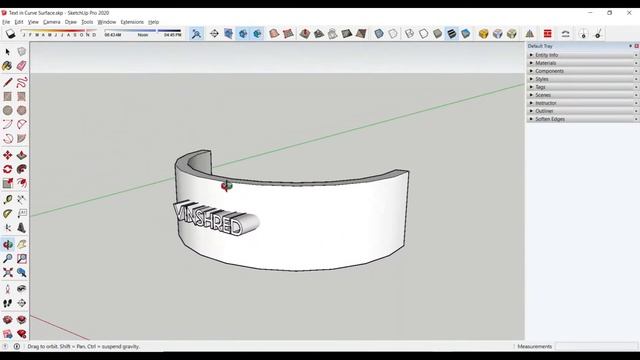The image size is (640, 360).
Task: Select the Scale tool
Action: click(7, 183)
